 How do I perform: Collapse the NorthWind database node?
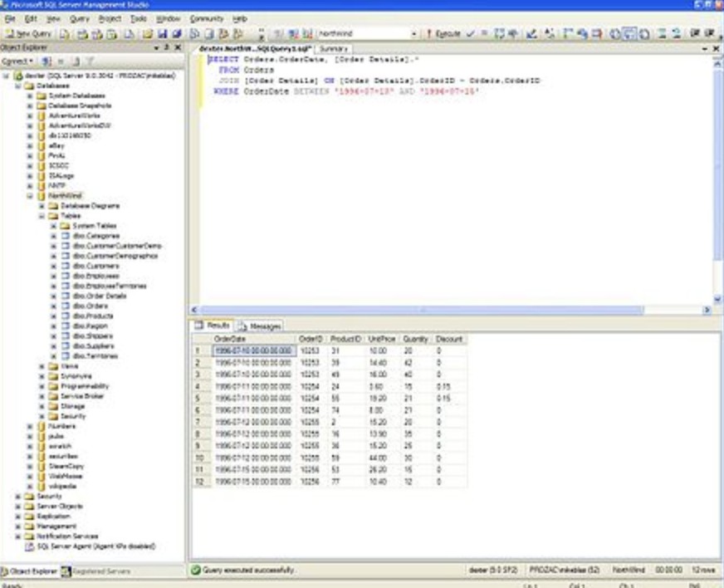click(30, 196)
